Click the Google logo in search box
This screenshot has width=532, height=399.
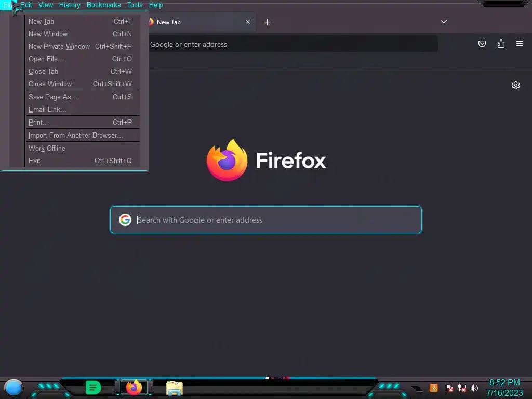pyautogui.click(x=125, y=220)
